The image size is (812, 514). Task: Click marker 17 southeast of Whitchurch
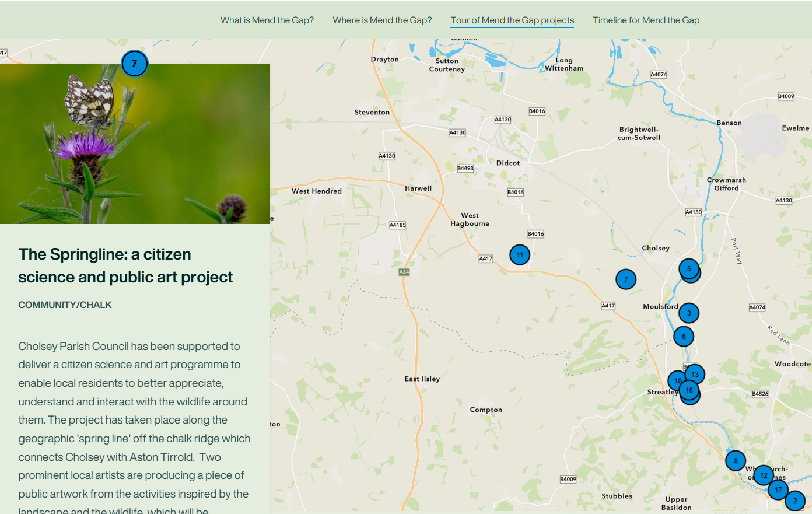[x=778, y=490]
